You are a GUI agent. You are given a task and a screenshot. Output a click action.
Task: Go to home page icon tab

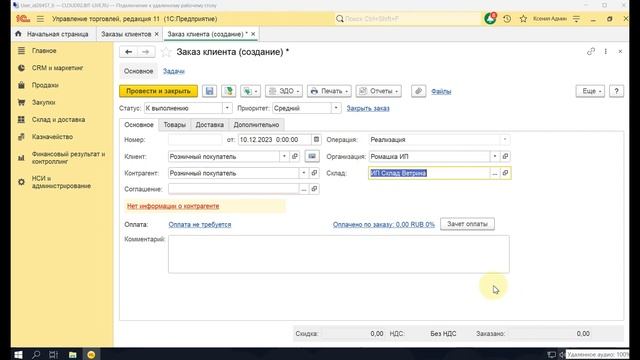[18, 34]
